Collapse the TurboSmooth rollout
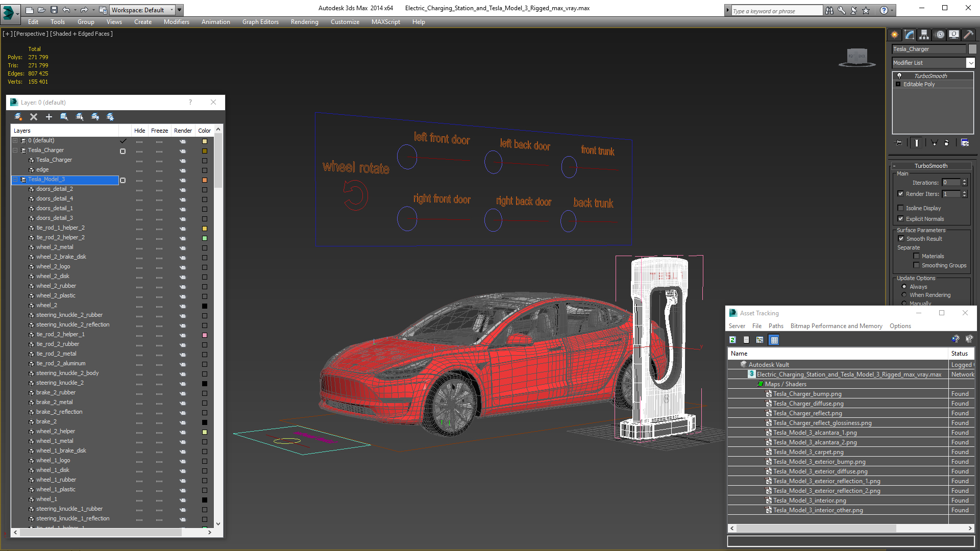The width and height of the screenshot is (980, 551). pos(894,166)
